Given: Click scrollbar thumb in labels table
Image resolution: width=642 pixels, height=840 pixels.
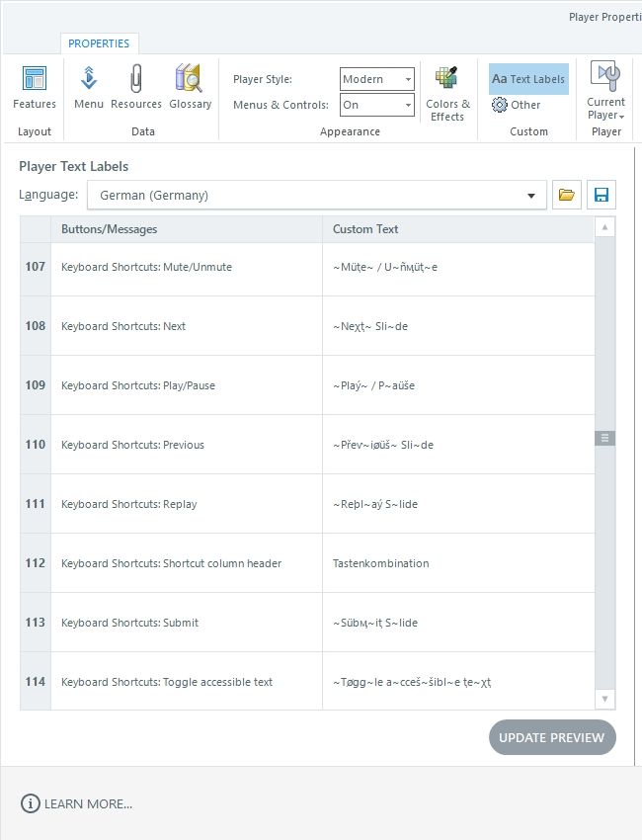Looking at the screenshot, I should (x=605, y=438).
